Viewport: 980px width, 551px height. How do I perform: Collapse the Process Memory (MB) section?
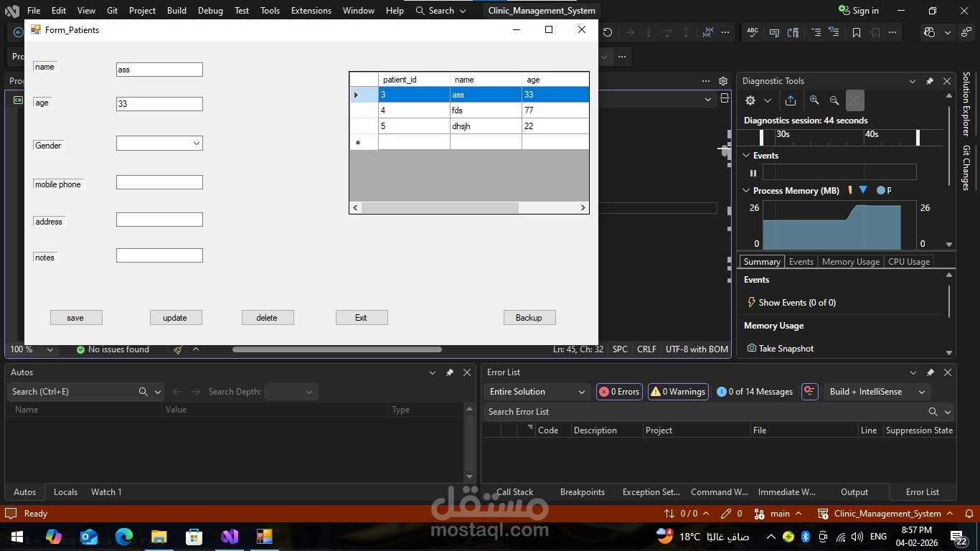(746, 191)
